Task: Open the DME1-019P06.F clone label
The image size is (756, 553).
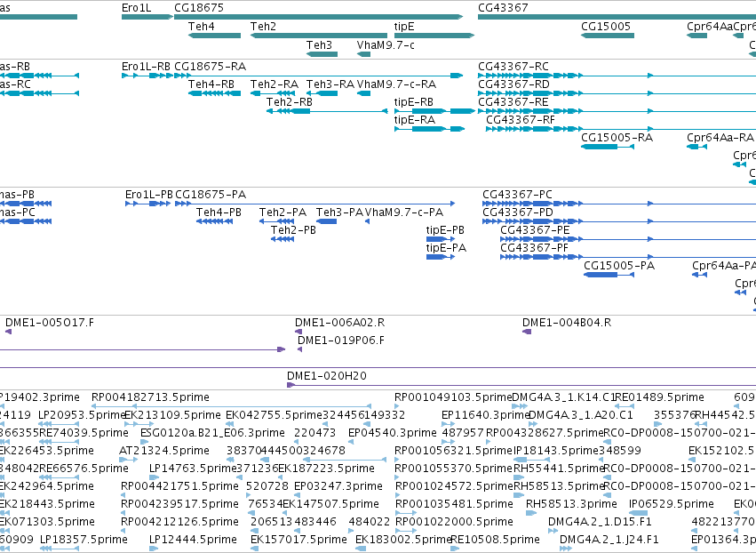Action: pyautogui.click(x=341, y=341)
